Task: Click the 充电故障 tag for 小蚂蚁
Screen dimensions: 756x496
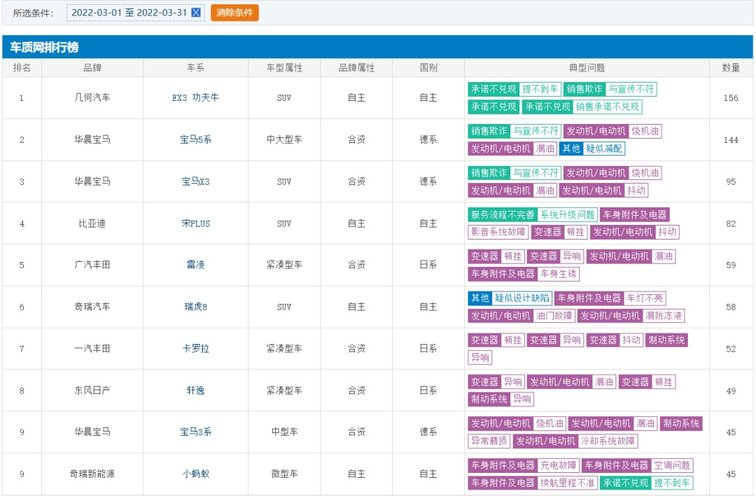Action: tap(558, 465)
